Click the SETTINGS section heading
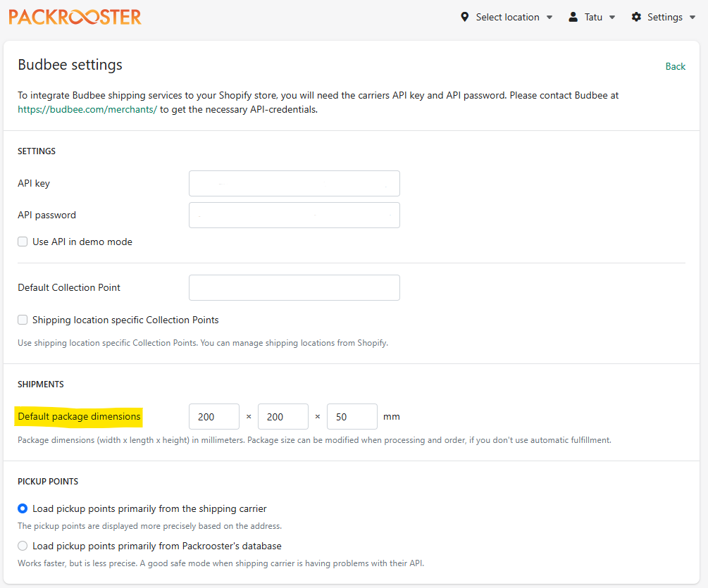 (37, 151)
